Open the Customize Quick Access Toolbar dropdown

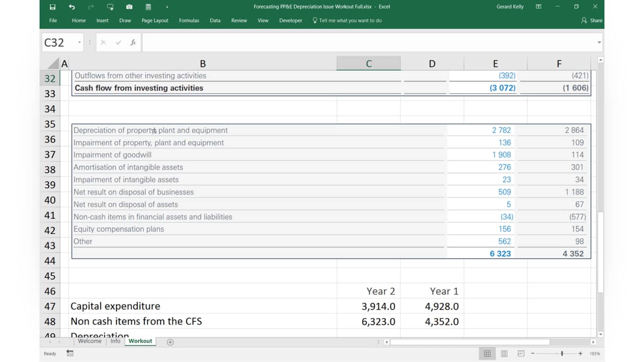167,7
